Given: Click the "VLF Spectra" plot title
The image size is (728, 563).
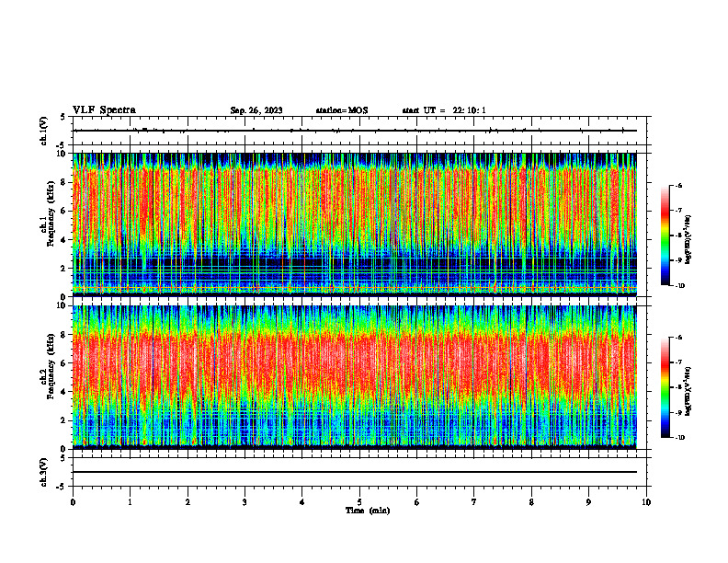Looking at the screenshot, I should point(104,110).
